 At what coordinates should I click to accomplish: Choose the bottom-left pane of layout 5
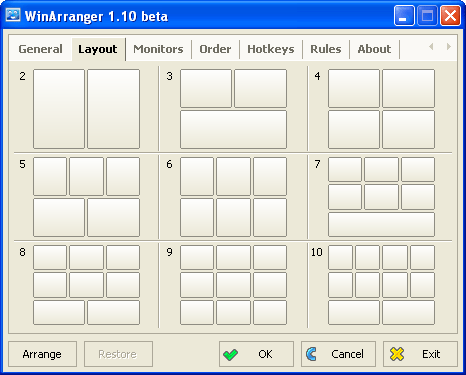click(59, 218)
